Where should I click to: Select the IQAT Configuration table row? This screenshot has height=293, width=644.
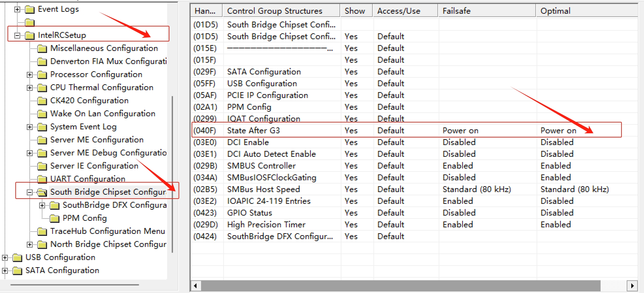(x=414, y=118)
